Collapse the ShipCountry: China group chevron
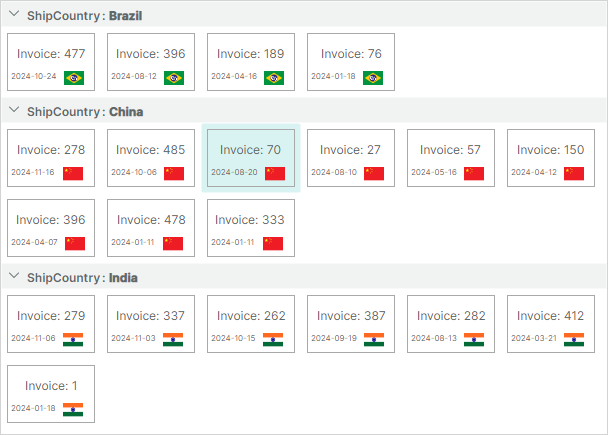 tap(14, 110)
